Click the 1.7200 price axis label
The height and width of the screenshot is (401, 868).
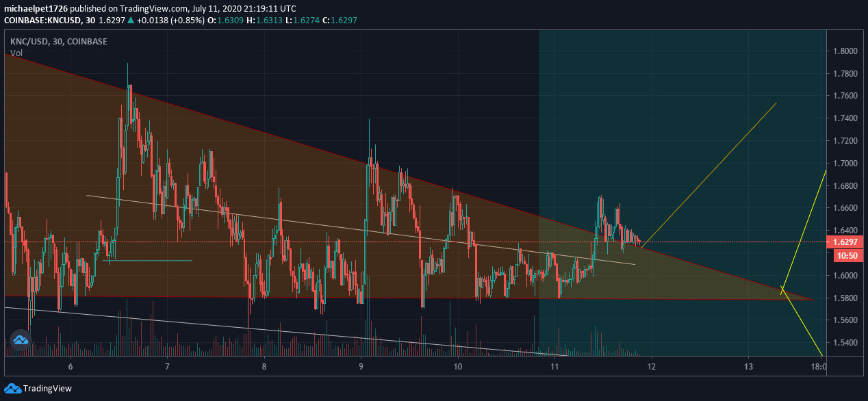[845, 140]
